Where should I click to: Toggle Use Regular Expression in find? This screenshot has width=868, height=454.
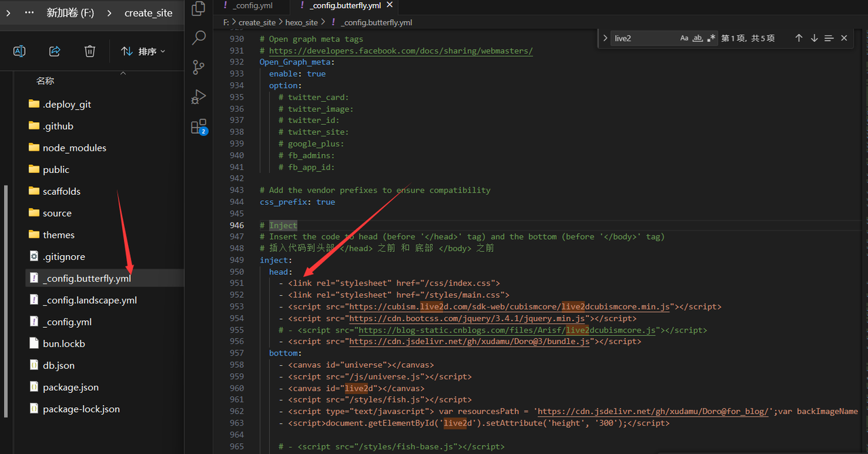click(711, 38)
